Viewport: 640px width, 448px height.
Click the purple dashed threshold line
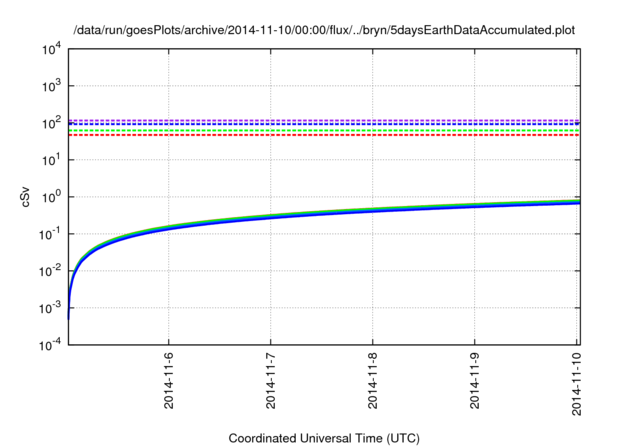click(x=324, y=120)
